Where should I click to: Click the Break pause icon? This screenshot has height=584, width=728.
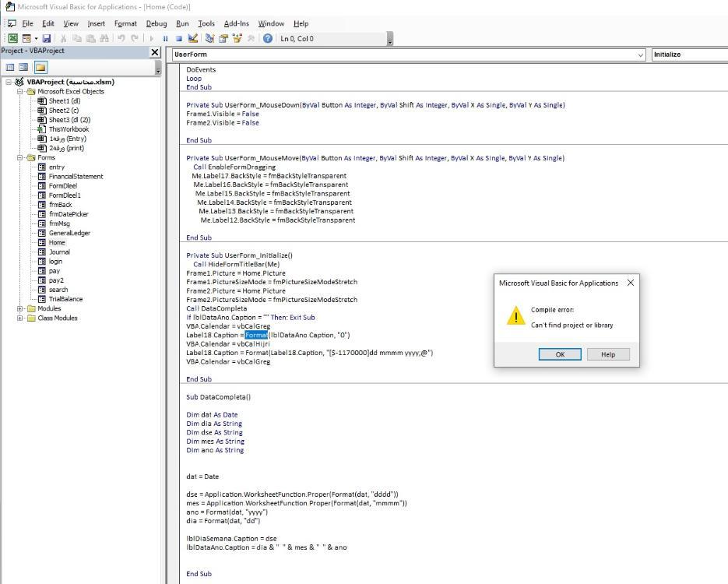[165, 38]
